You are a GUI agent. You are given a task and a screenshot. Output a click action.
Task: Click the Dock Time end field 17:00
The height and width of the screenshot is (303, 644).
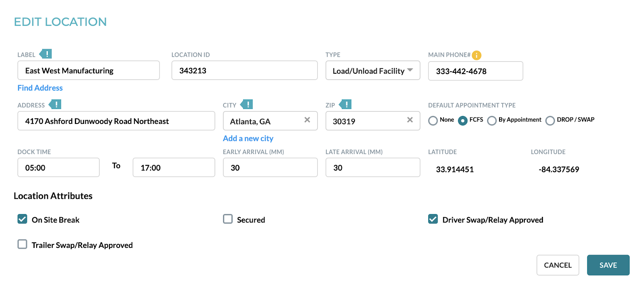[174, 167]
